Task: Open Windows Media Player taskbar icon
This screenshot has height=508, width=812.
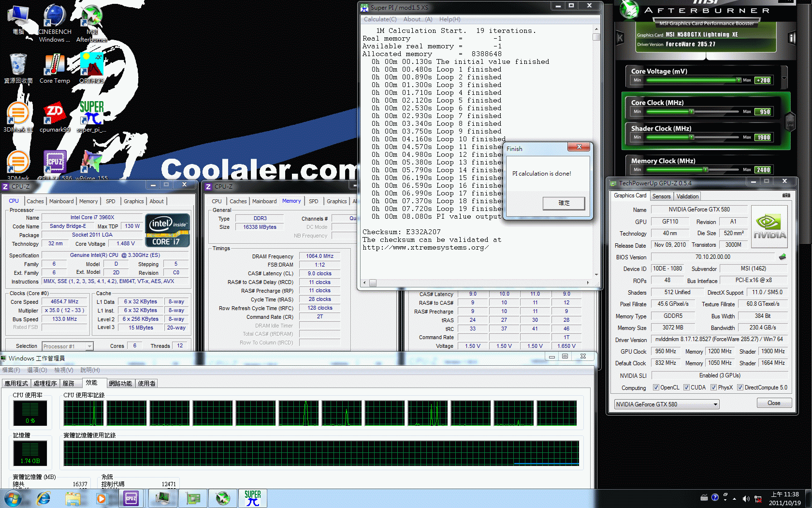Action: click(x=101, y=498)
